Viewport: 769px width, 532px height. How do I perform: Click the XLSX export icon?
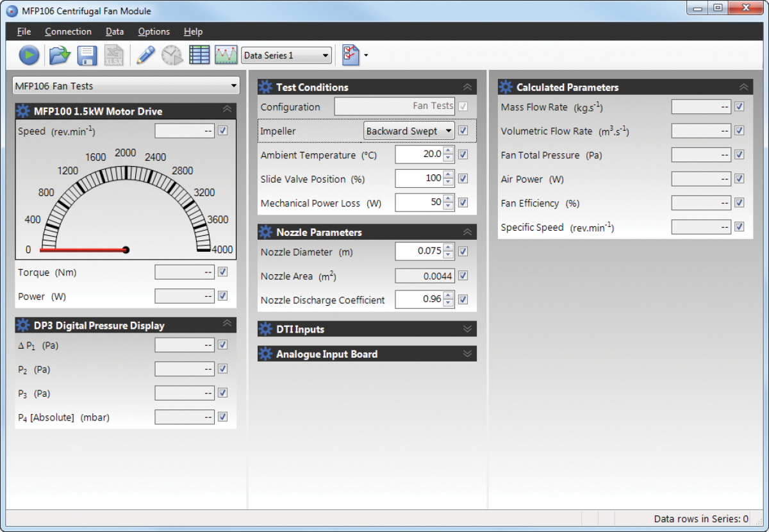click(115, 55)
